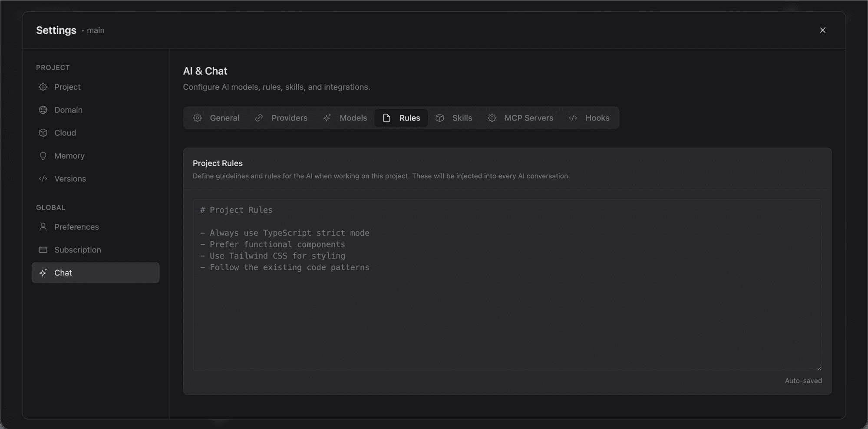Viewport: 868px width, 429px height.
Task: Click the PROJECT sidebar section header
Action: (x=53, y=68)
